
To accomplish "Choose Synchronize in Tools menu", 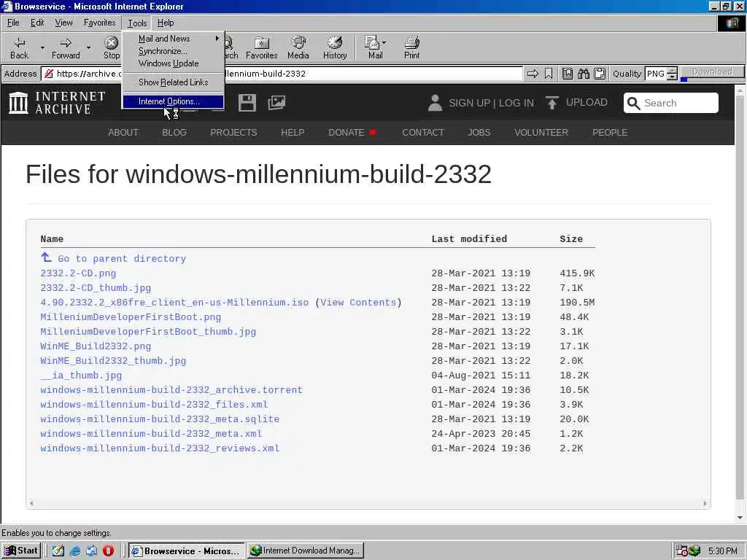I will click(173, 51).
